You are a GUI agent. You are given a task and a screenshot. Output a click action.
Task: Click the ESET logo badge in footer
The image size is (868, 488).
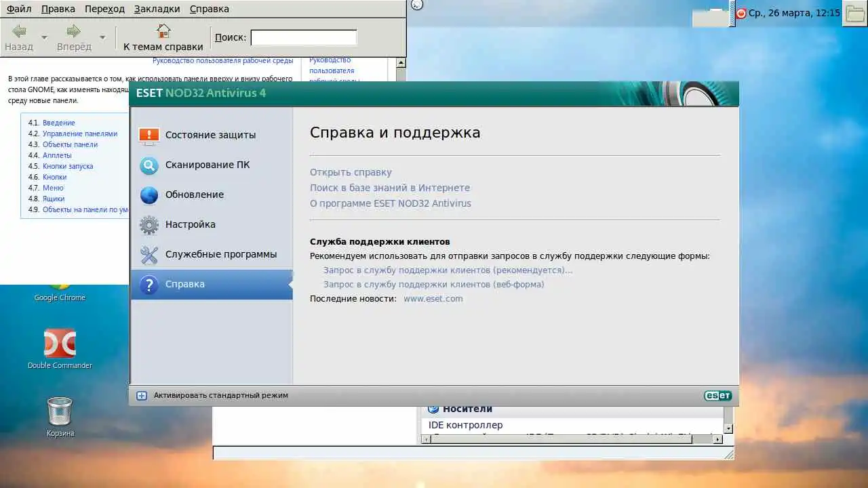(717, 395)
